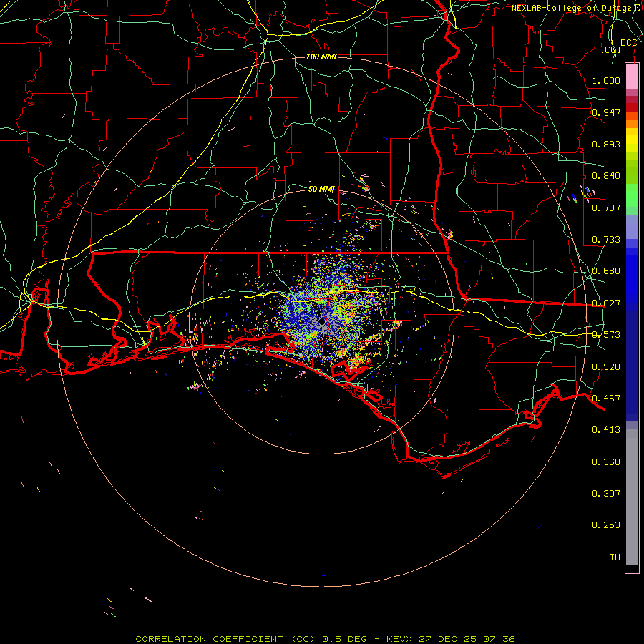Click the 100 NMI range ring label
The image size is (644, 644).
(321, 57)
